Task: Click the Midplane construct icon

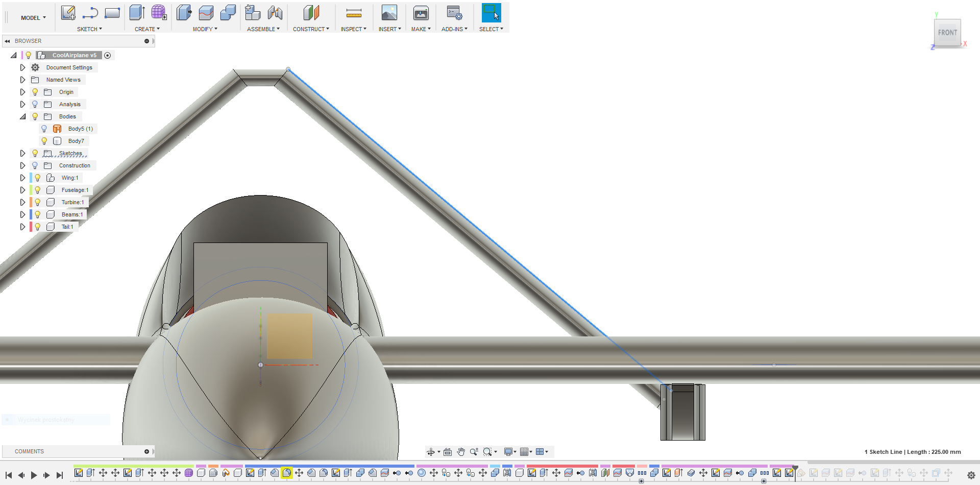Action: [311, 13]
